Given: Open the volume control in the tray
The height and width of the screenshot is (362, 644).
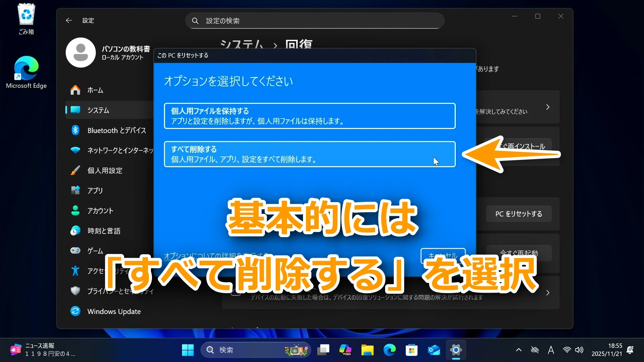Looking at the screenshot, I should coord(579,350).
